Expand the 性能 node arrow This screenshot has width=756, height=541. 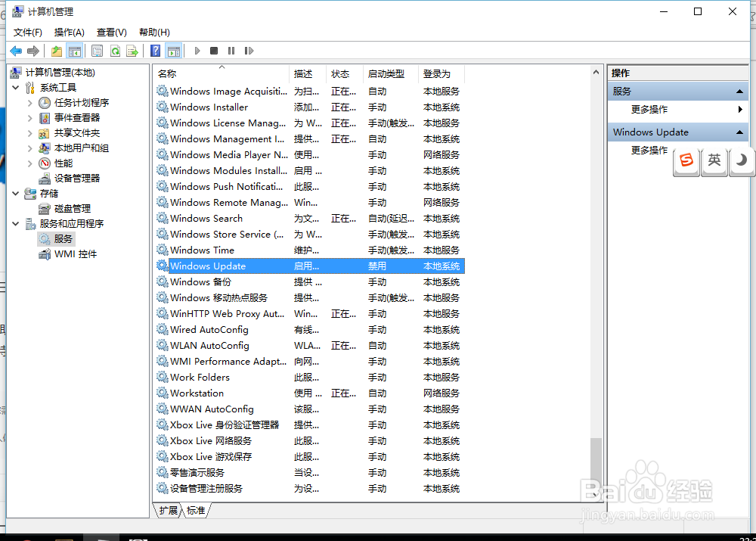[30, 163]
